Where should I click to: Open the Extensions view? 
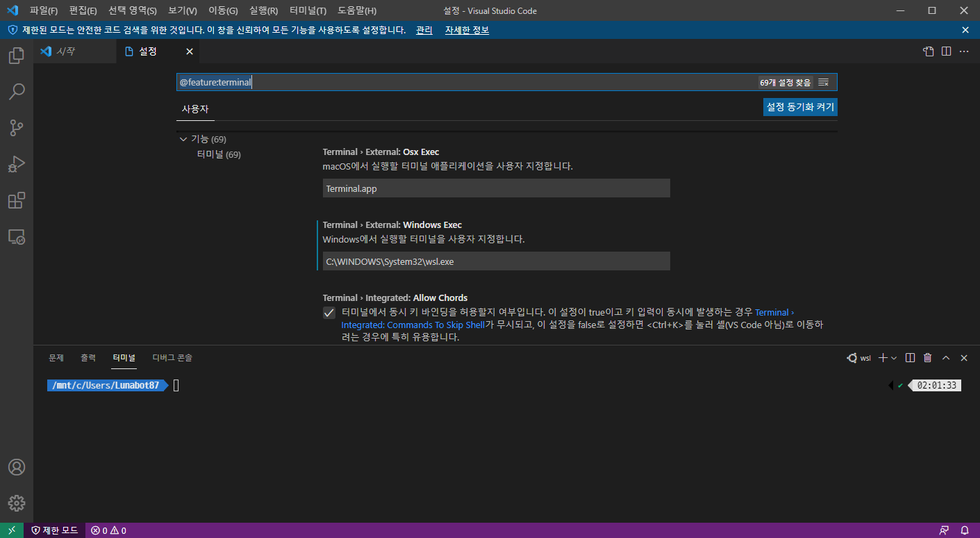click(x=17, y=200)
